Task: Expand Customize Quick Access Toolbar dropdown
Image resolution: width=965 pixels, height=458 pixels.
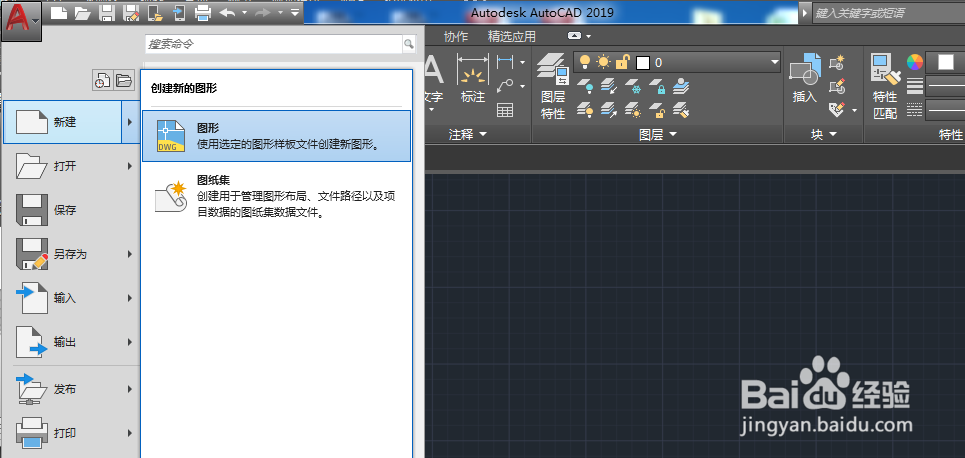Action: (x=295, y=12)
